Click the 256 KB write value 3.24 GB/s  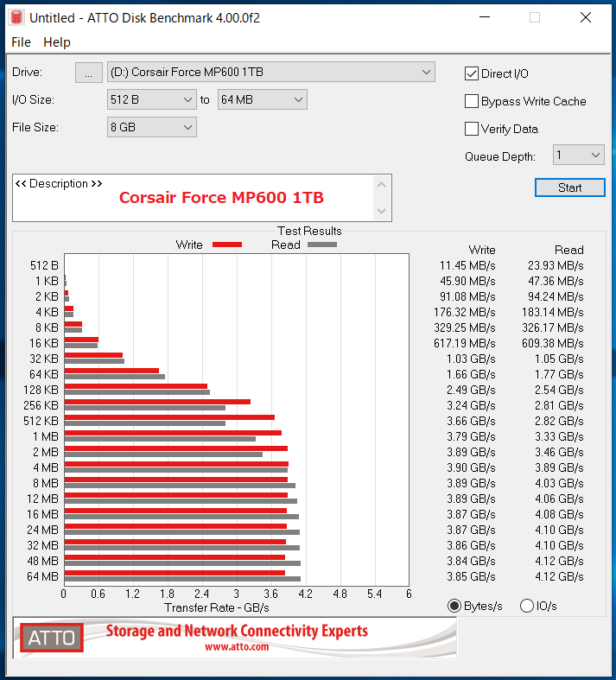tap(471, 406)
